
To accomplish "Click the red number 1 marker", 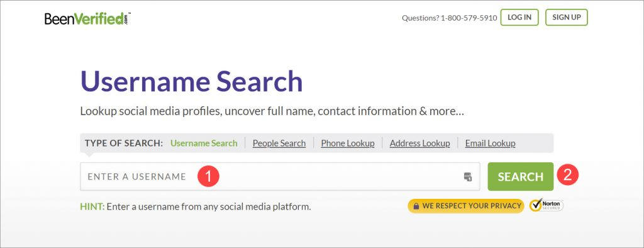I will click(x=208, y=176).
